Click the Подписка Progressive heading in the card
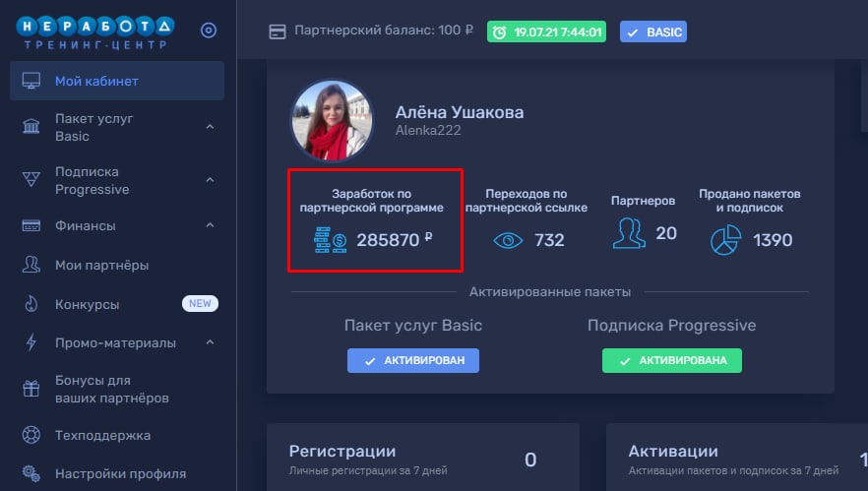The width and height of the screenshot is (868, 491). click(x=672, y=325)
